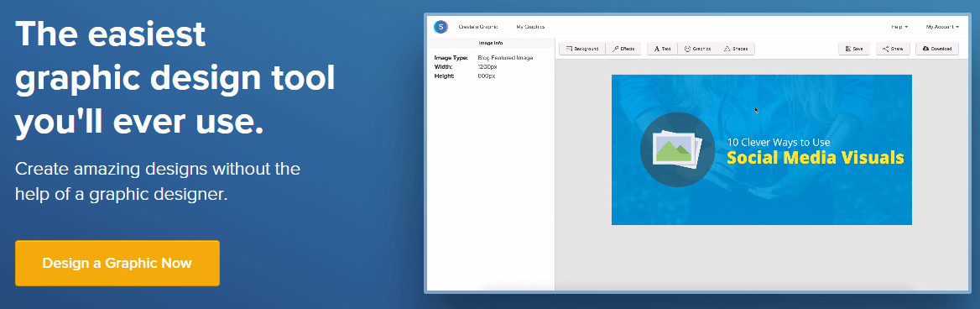Select the Social Media Visuals yellow text
Viewport: 980px width, 309px height.
815,157
